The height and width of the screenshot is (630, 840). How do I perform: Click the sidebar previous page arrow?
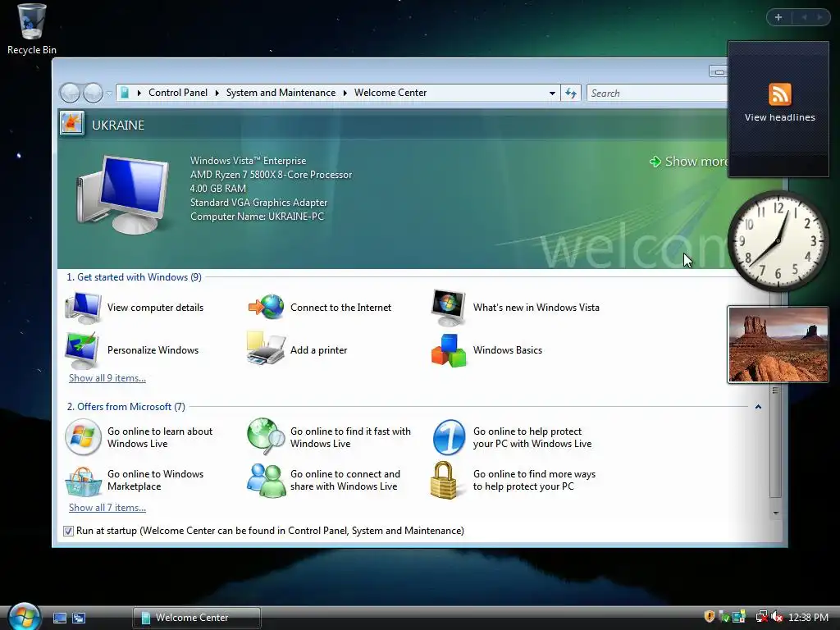point(804,17)
